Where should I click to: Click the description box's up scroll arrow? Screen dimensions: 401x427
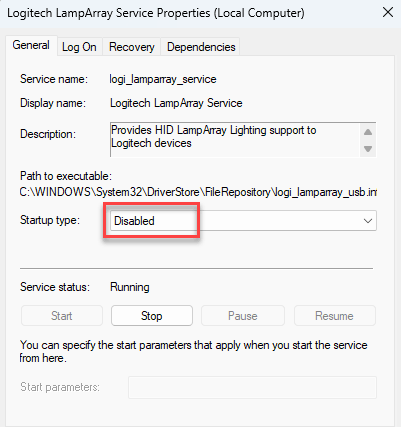368,132
